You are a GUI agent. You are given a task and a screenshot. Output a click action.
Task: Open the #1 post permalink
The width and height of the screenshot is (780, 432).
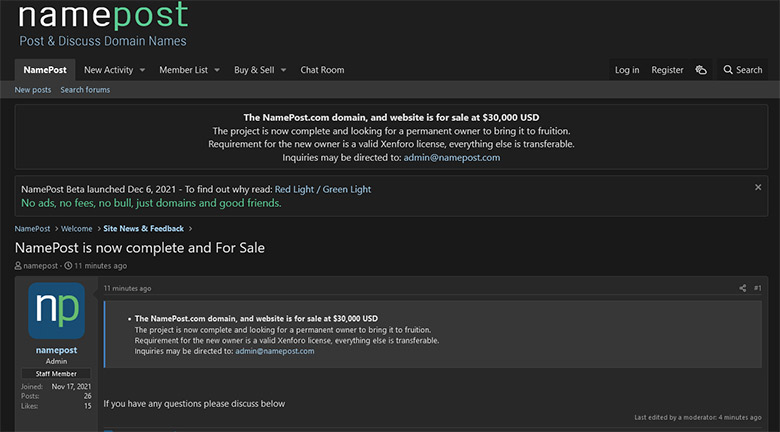[x=757, y=288]
